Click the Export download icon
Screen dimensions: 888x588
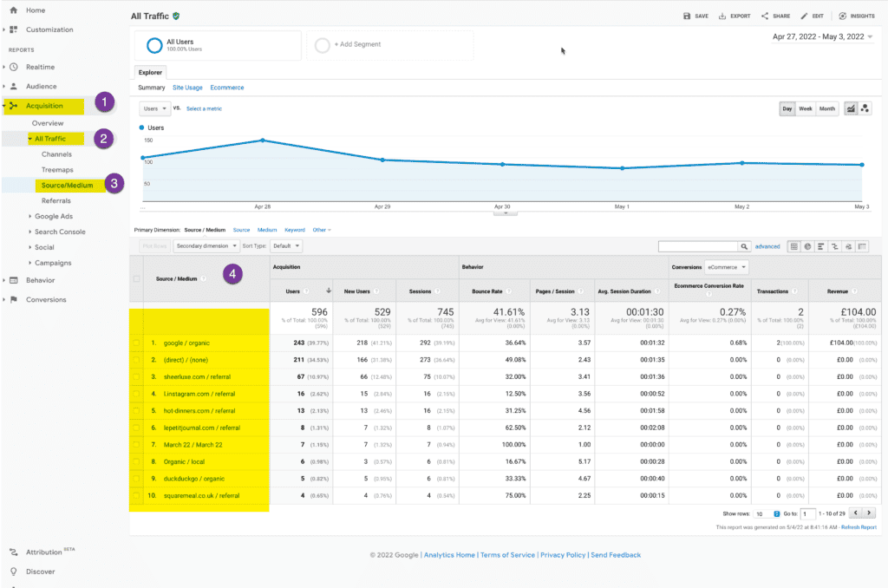pos(722,16)
